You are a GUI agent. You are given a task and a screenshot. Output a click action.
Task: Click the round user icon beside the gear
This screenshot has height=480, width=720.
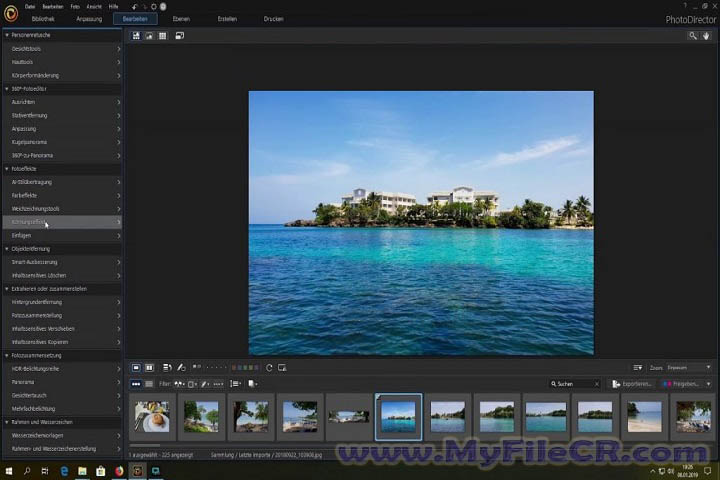click(163, 7)
